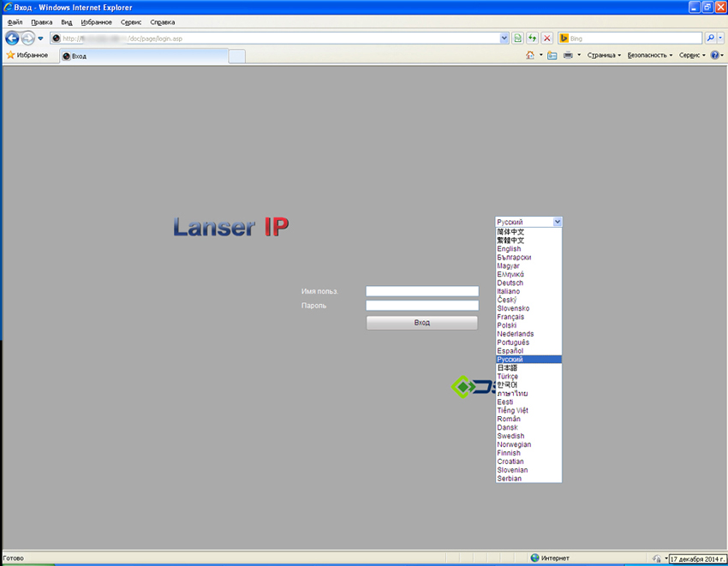Expand the Home icon dropdown arrow

click(x=541, y=56)
